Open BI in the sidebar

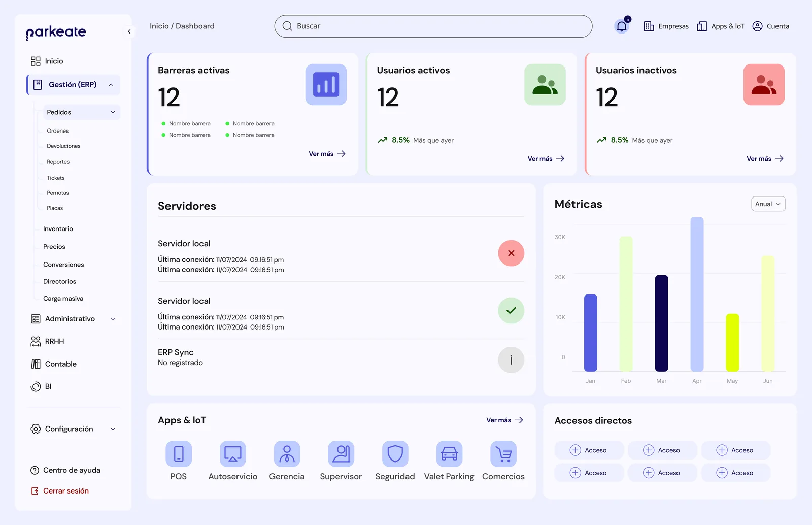coord(41,387)
